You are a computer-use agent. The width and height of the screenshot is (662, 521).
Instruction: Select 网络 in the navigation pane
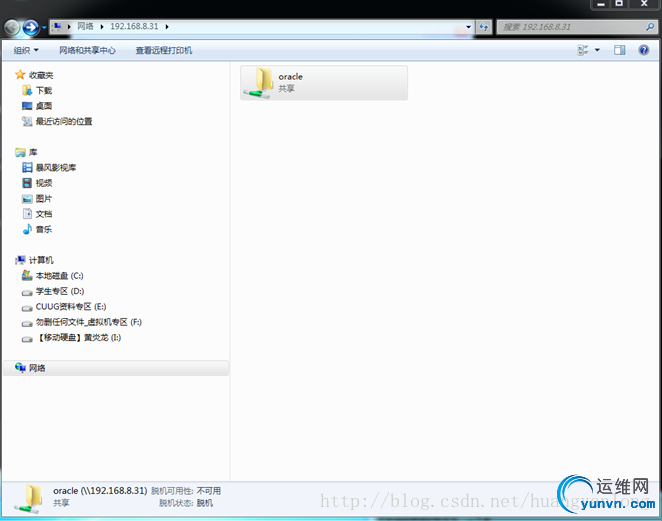(116, 368)
